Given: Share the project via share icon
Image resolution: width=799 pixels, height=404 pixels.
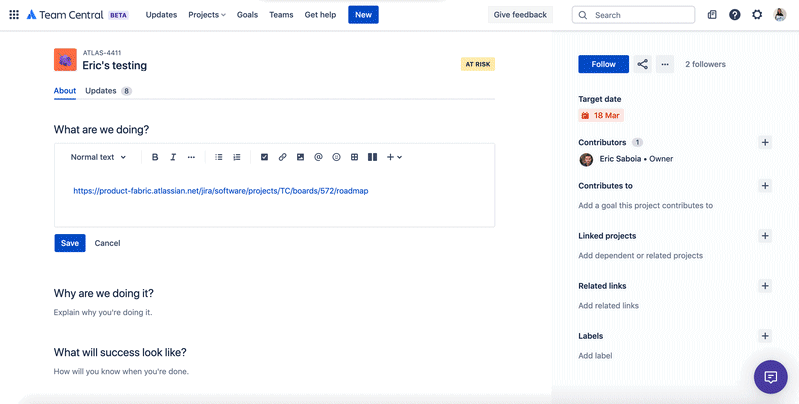Looking at the screenshot, I should tap(643, 64).
